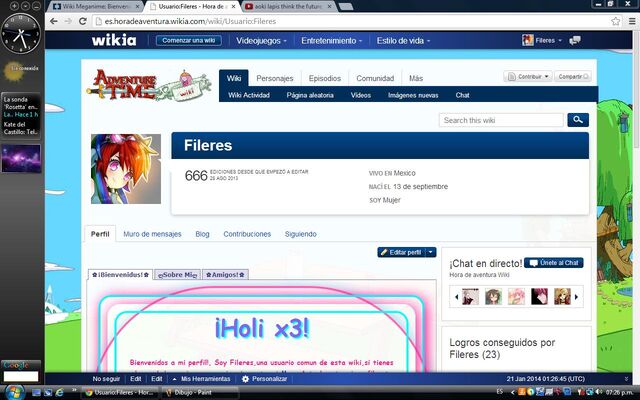The width and height of the screenshot is (640, 400).
Task: Click the Compartir button
Action: click(572, 76)
